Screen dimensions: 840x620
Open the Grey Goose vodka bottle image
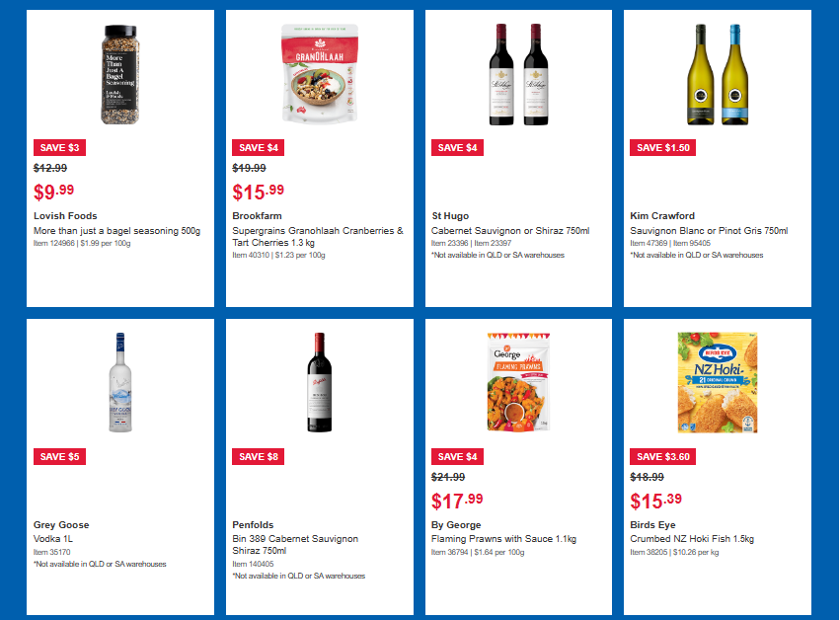(120, 383)
